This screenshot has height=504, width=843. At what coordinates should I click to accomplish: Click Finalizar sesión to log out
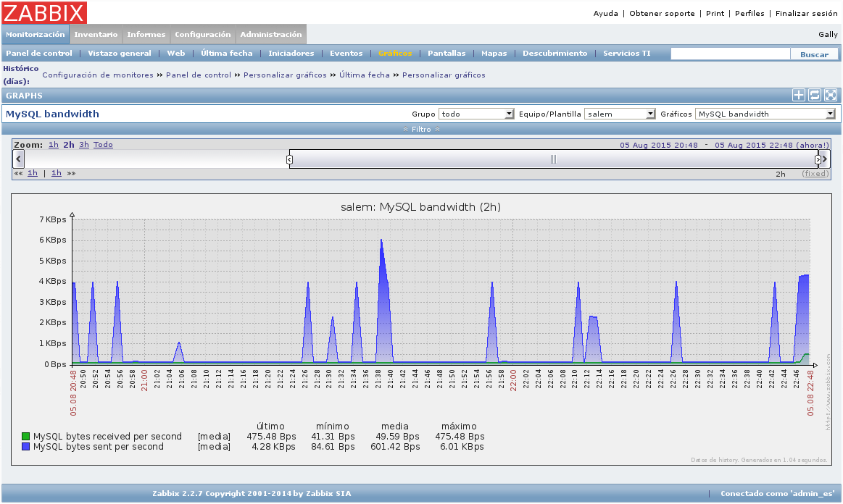click(806, 14)
